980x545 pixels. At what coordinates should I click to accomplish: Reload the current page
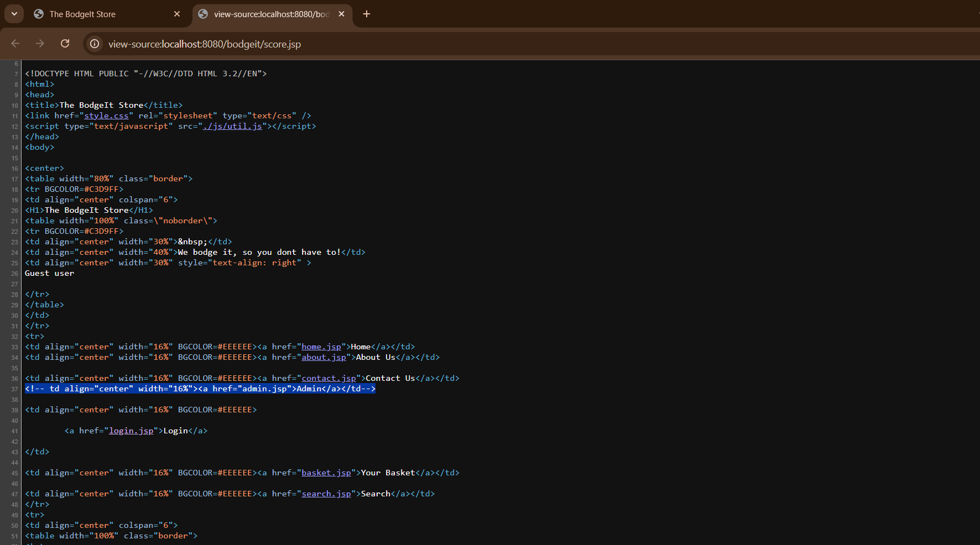point(65,44)
